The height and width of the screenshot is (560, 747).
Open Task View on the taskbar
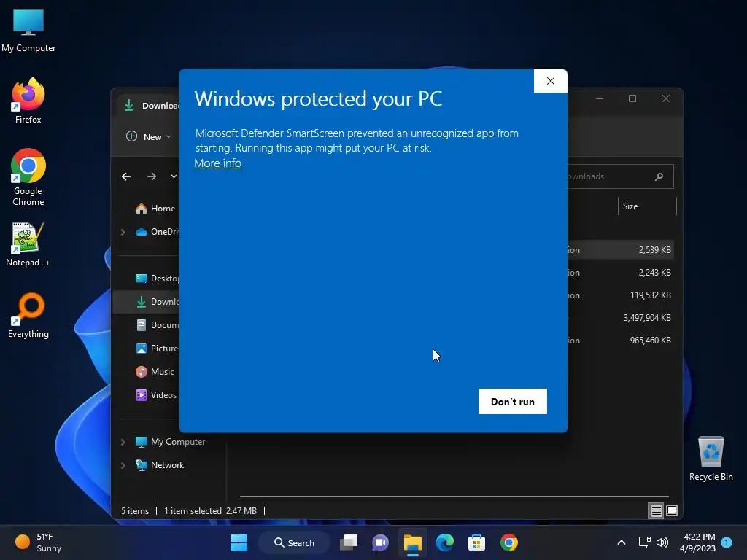[349, 542]
